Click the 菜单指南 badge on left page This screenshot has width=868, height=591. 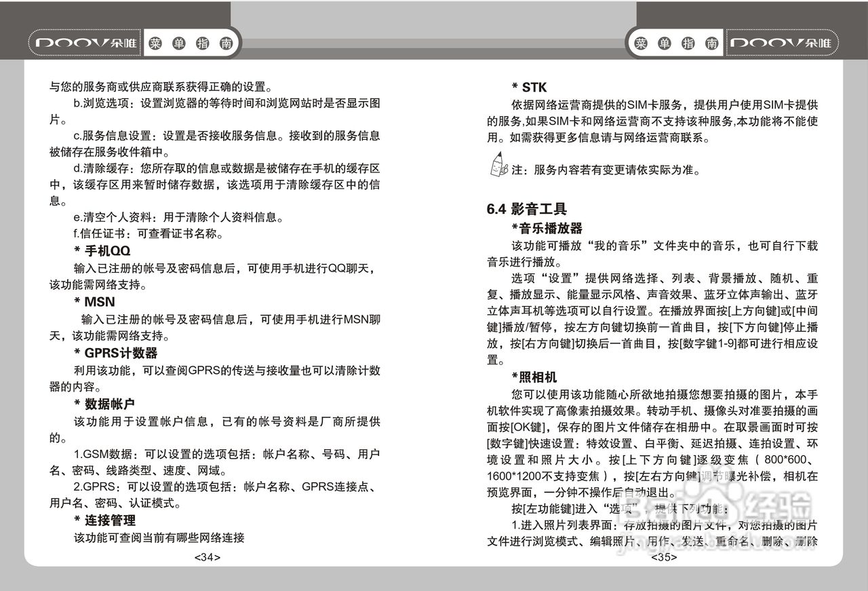coord(192,44)
